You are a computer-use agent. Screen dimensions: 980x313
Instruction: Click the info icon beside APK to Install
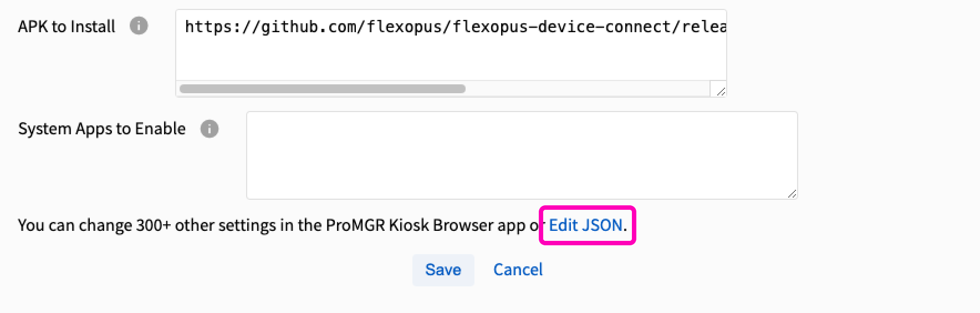[x=139, y=26]
